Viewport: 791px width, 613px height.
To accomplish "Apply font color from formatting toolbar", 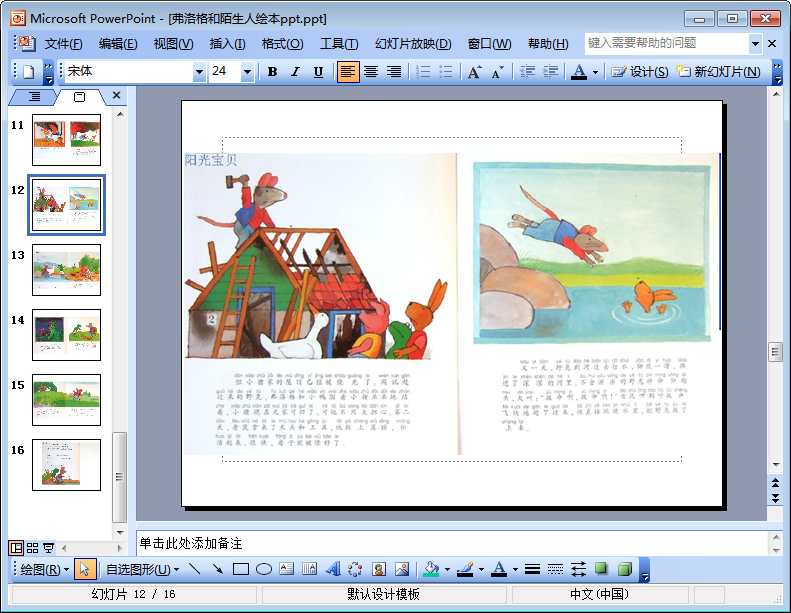I will click(x=579, y=72).
